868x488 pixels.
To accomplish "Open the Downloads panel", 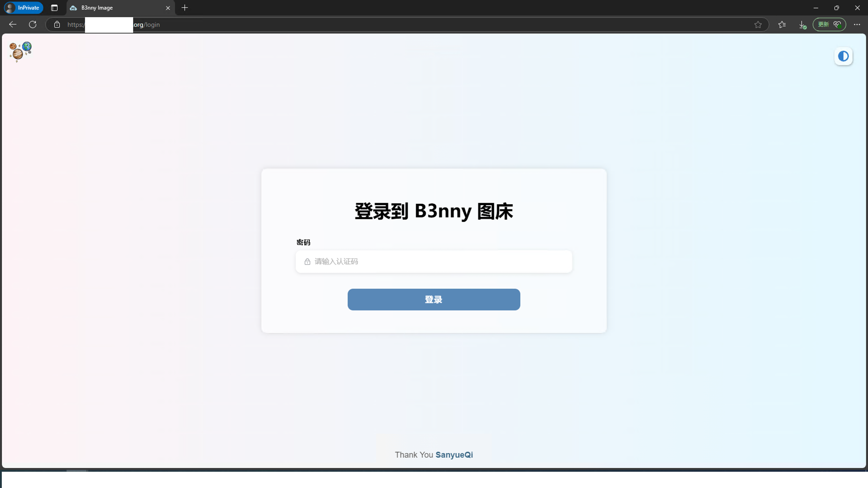I will pyautogui.click(x=802, y=24).
